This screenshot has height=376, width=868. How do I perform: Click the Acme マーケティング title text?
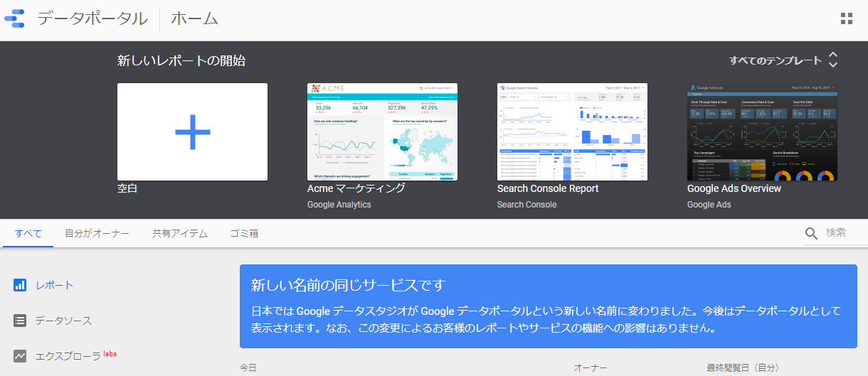(x=356, y=188)
